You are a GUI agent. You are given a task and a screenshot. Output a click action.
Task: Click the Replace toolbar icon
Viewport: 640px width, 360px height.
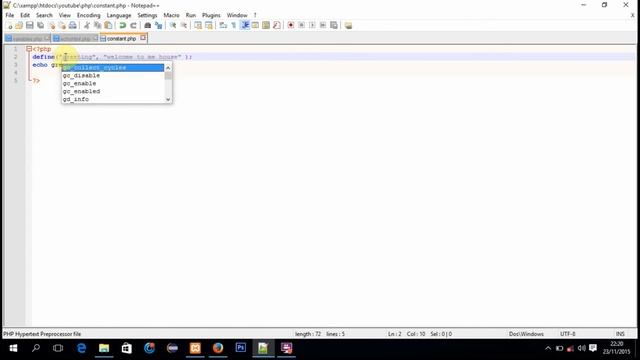[158, 25]
